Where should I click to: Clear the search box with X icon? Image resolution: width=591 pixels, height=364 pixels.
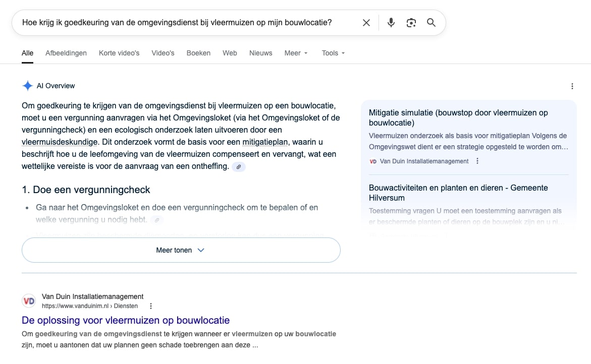tap(366, 23)
